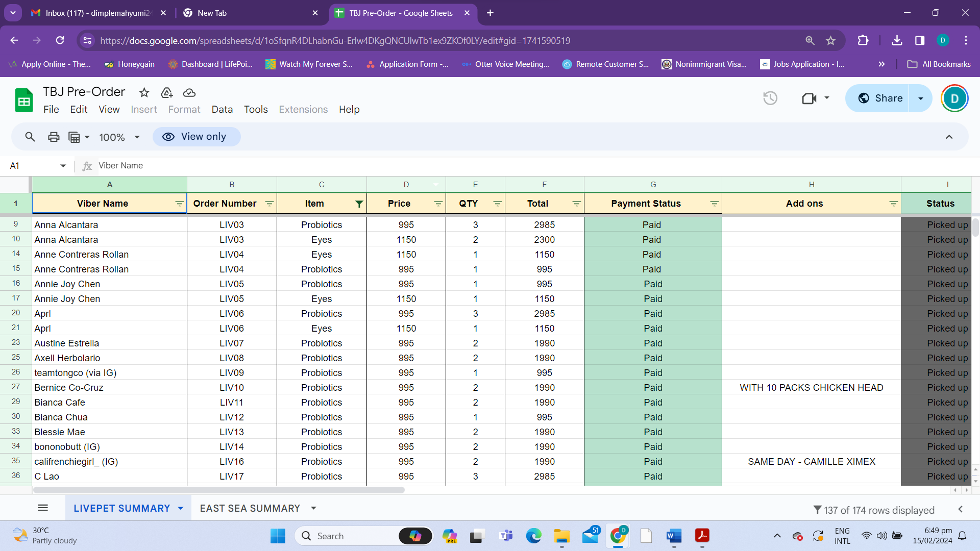Open the Data menu

[222, 109]
